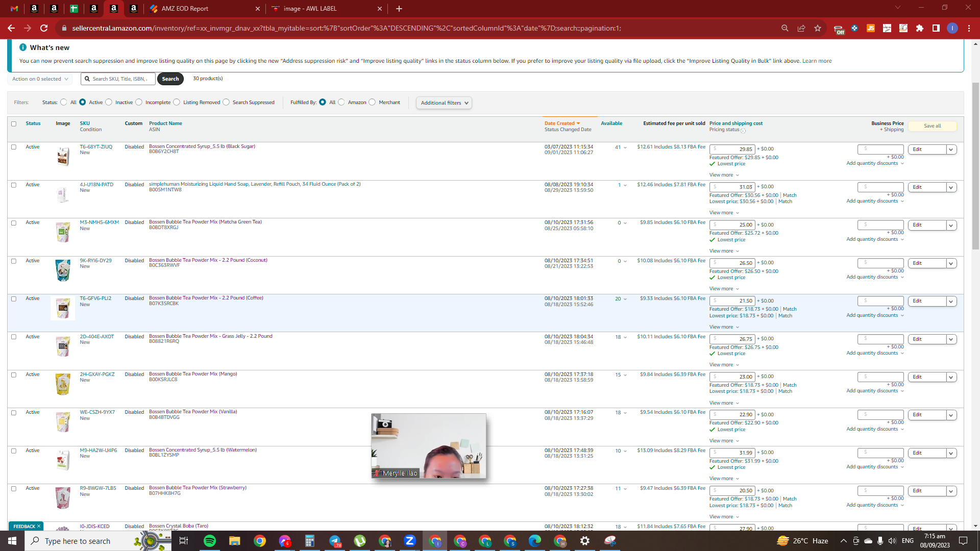Click the Search button
Viewport: 980px width, 551px height.
[x=170, y=79]
